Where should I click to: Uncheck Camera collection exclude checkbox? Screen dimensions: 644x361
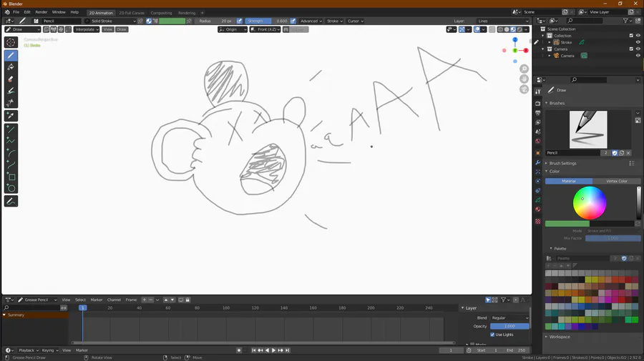(631, 49)
